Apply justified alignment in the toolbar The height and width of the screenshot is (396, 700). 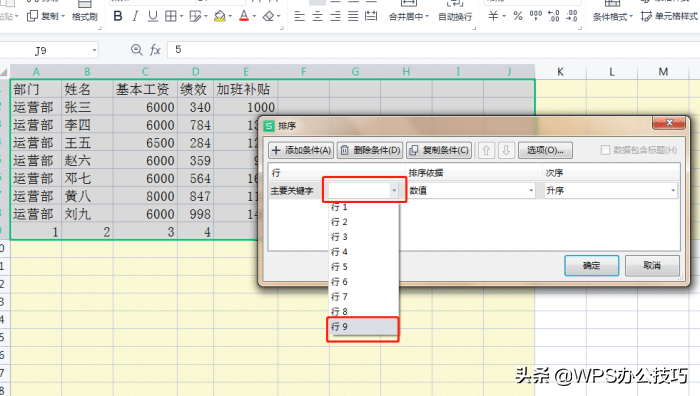[353, 17]
